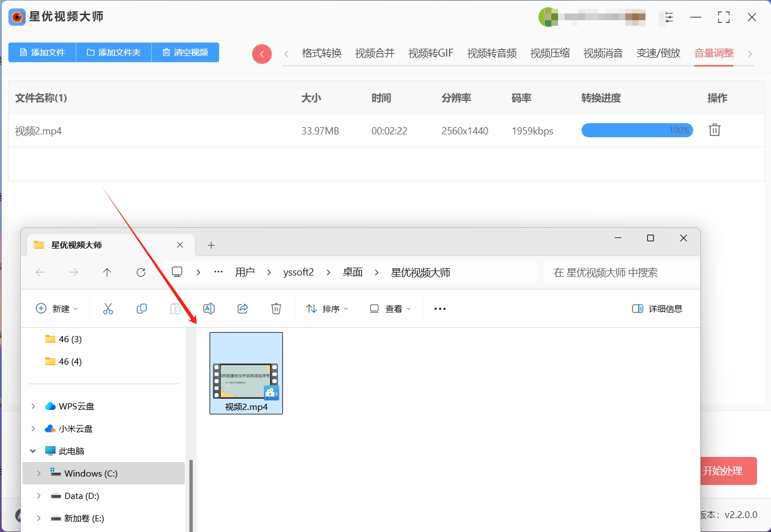Screen dimensions: 771x532
Task: Click the 1959kbps bitrate value
Action: (532, 131)
